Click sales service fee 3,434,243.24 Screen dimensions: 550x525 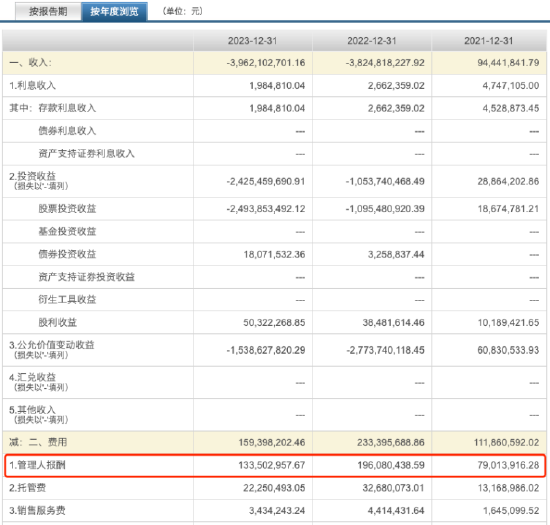coord(277,510)
